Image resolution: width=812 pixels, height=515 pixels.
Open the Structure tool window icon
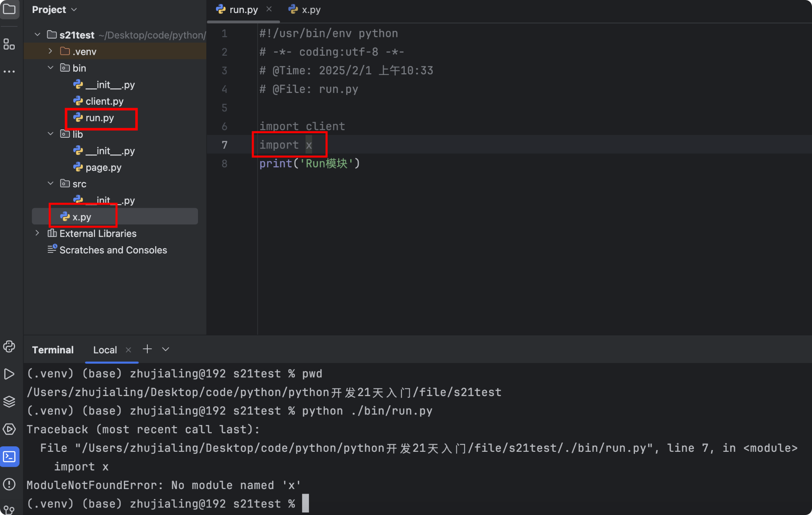[9, 44]
